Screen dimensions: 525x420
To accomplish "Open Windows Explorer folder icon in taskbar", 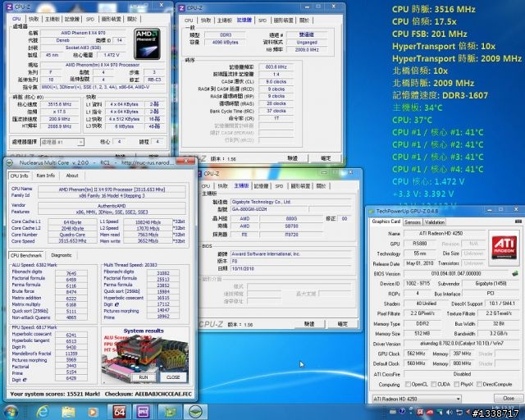I will [68, 412].
